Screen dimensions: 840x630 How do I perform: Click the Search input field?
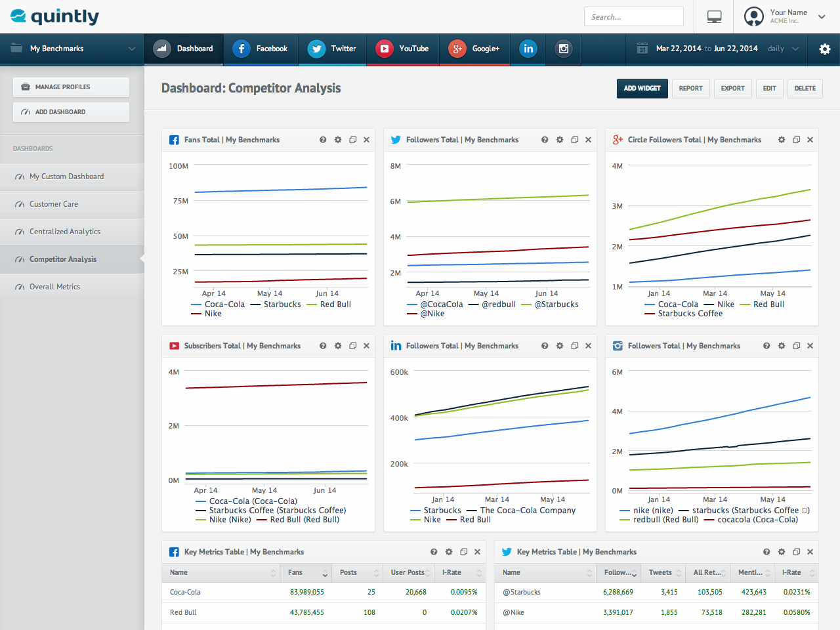(x=634, y=17)
